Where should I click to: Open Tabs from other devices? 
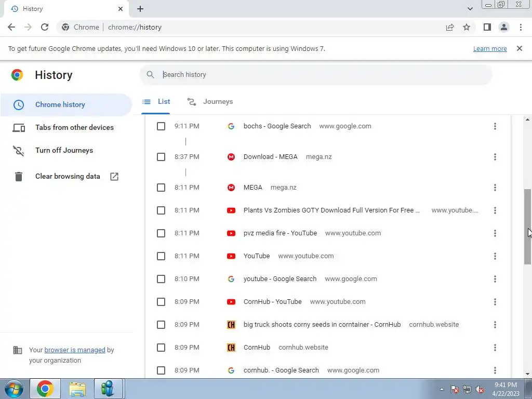(66, 128)
